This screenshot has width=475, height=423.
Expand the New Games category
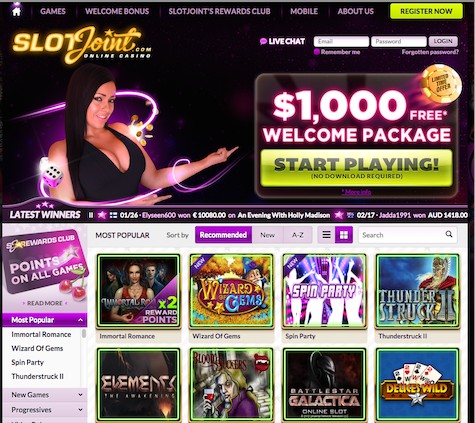click(x=80, y=395)
